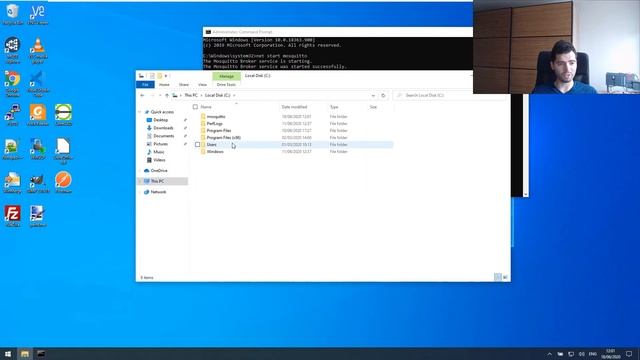Image resolution: width=640 pixels, height=360 pixels.
Task: Open the GIMP desktop shortcut
Action: [x=38, y=182]
